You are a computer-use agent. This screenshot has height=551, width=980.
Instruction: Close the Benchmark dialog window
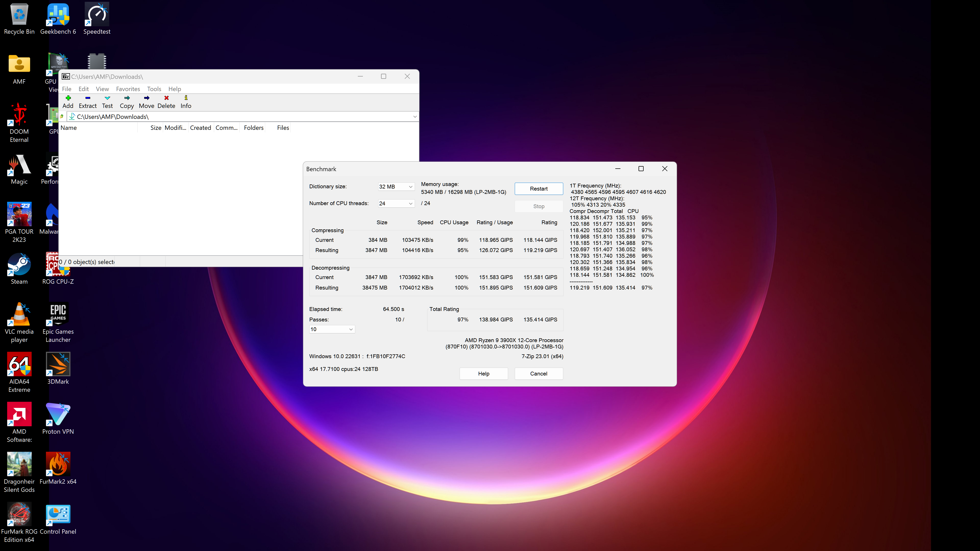tap(665, 169)
